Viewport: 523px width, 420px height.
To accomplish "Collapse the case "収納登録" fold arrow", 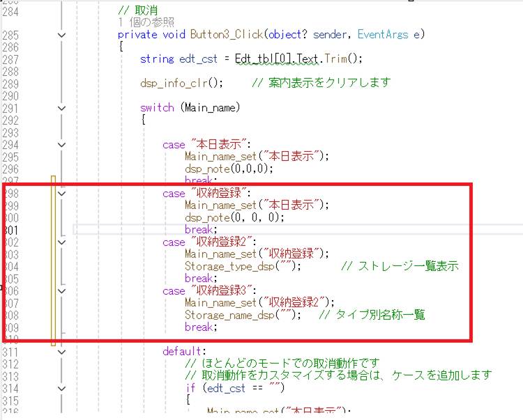I will coord(61,194).
